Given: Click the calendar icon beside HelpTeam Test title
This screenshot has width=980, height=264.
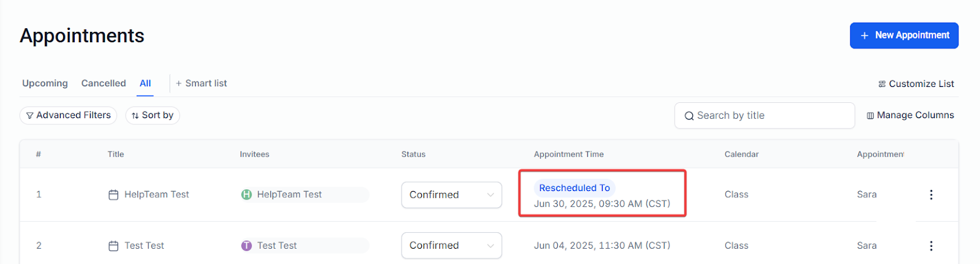Looking at the screenshot, I should 113,195.
